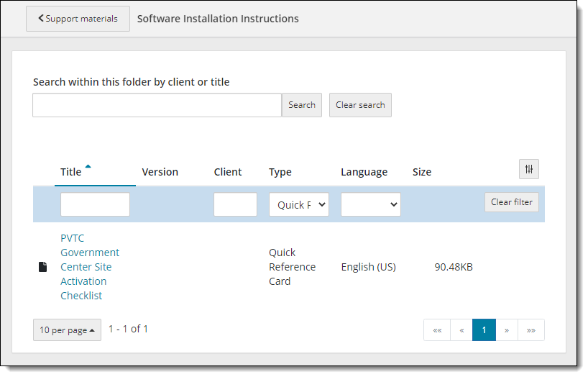The image size is (588, 377).
Task: Click the document file icon in row
Action: click(x=43, y=267)
